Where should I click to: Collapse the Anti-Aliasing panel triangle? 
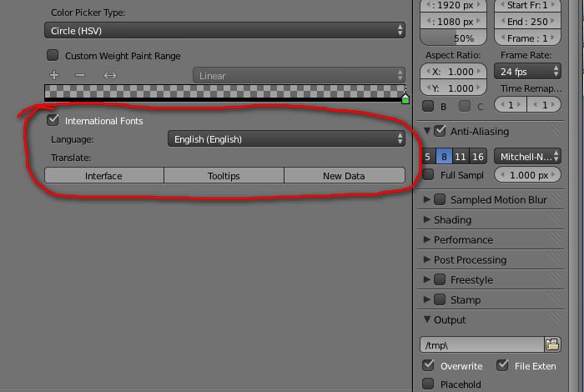(x=427, y=131)
